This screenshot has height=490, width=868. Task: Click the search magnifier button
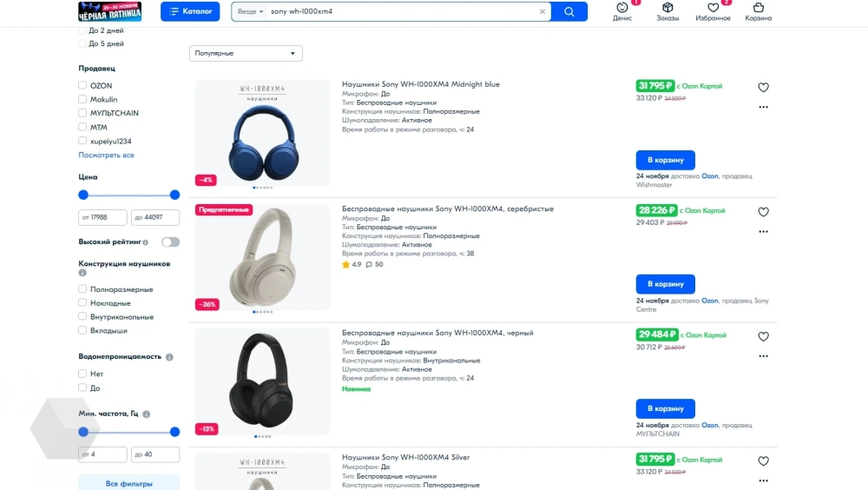click(x=569, y=11)
